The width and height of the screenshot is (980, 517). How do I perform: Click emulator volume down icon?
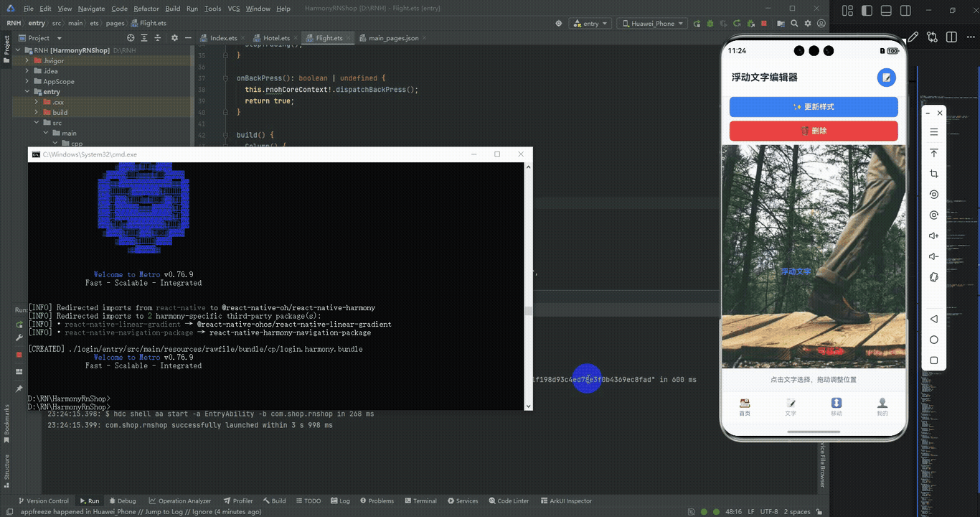point(933,256)
